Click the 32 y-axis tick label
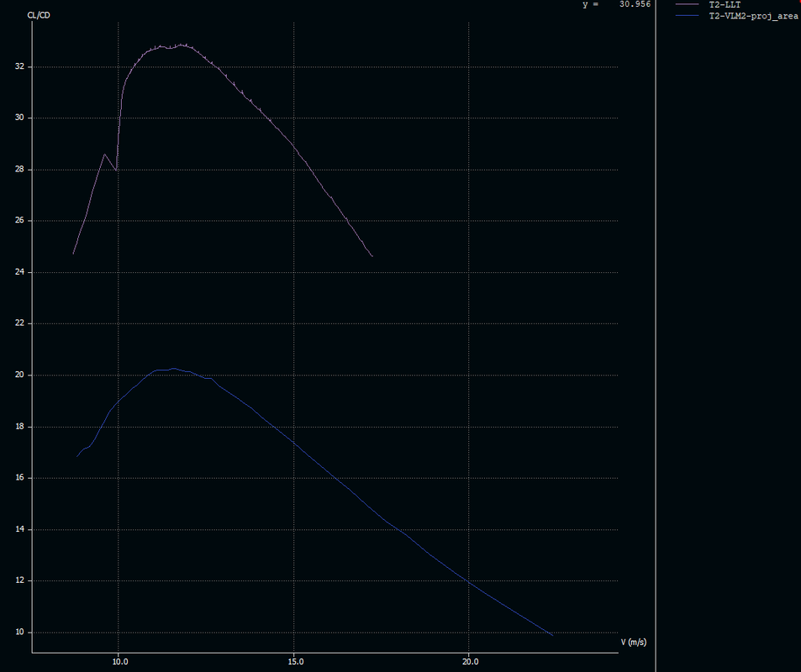Image resolution: width=801 pixels, height=672 pixels. (19, 66)
